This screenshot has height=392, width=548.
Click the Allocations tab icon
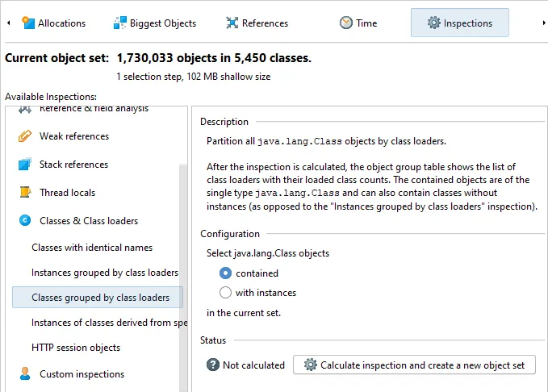[28, 23]
